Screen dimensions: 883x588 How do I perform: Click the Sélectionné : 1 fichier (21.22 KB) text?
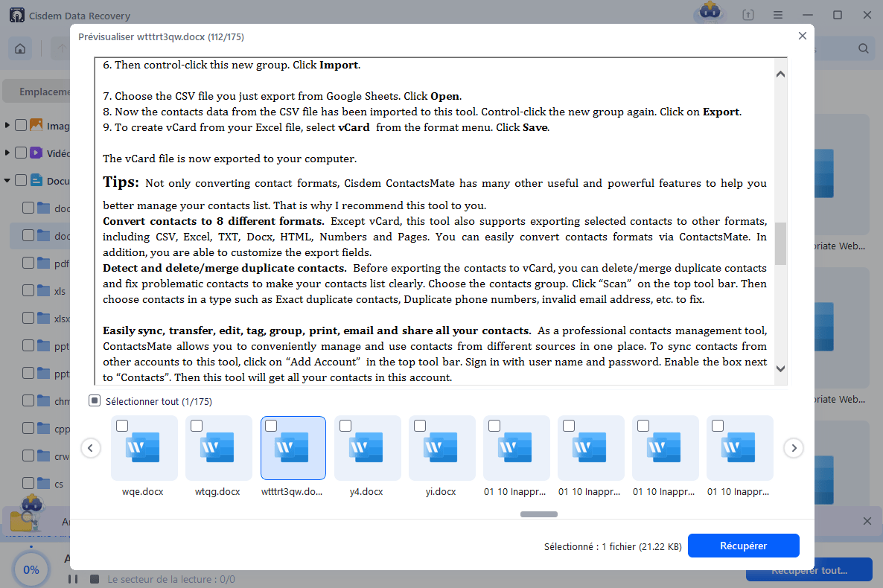point(613,546)
